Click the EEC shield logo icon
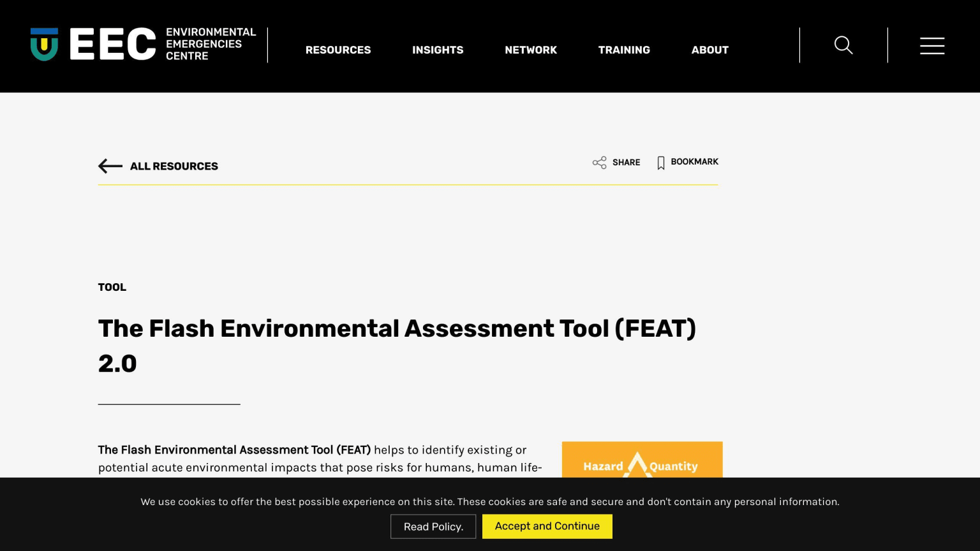This screenshot has width=980, height=551. point(44,45)
